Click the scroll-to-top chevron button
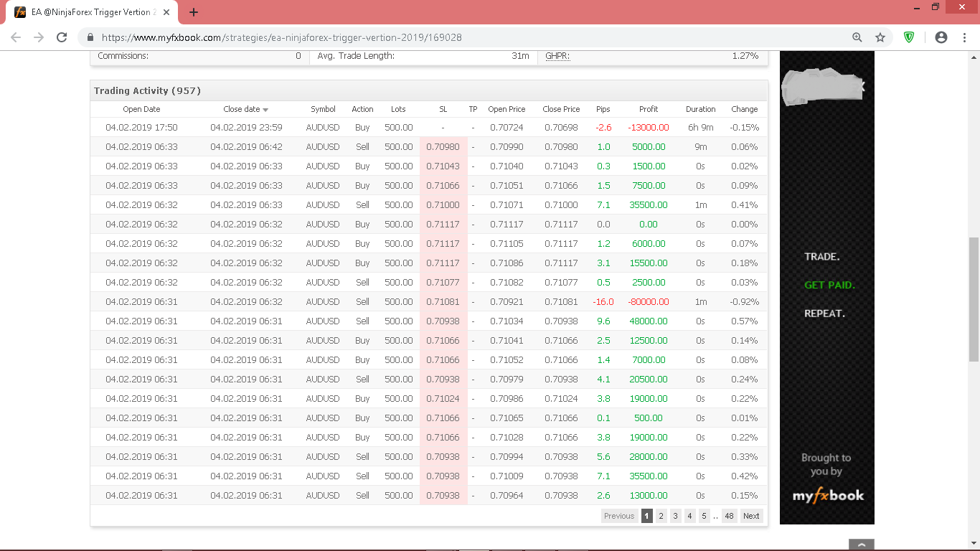Screen dimensions: 980x551 pyautogui.click(x=862, y=545)
